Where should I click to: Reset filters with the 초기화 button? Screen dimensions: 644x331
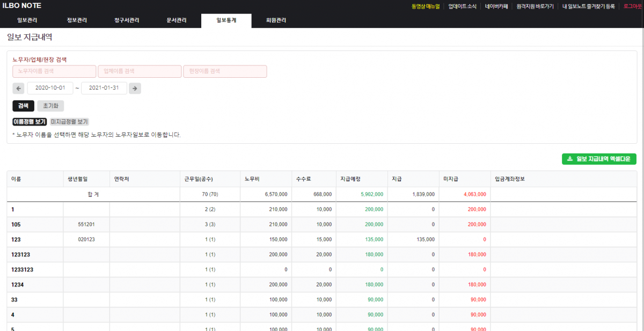(50, 106)
